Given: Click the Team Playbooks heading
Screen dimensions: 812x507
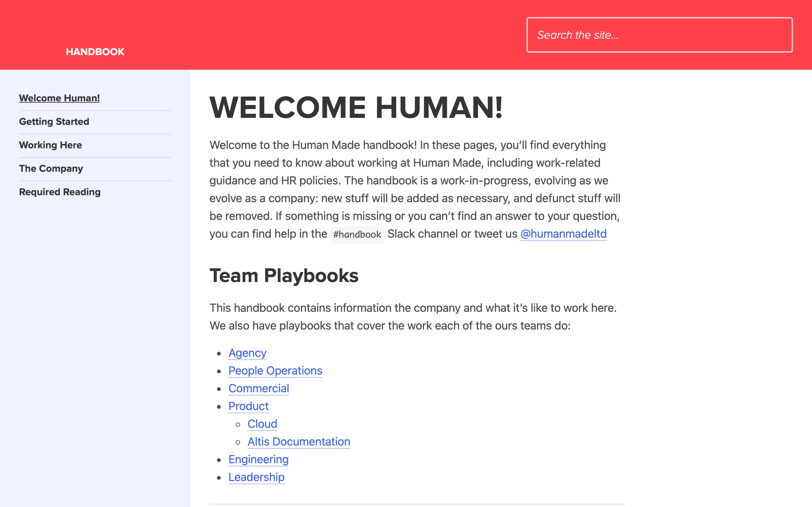Looking at the screenshot, I should [284, 275].
